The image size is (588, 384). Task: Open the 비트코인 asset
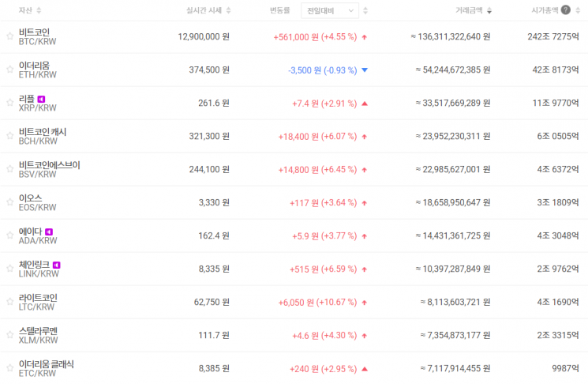point(34,32)
